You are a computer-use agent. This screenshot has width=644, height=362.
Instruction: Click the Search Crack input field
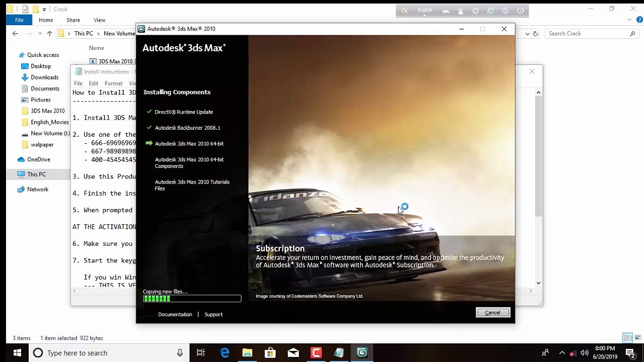(587, 34)
